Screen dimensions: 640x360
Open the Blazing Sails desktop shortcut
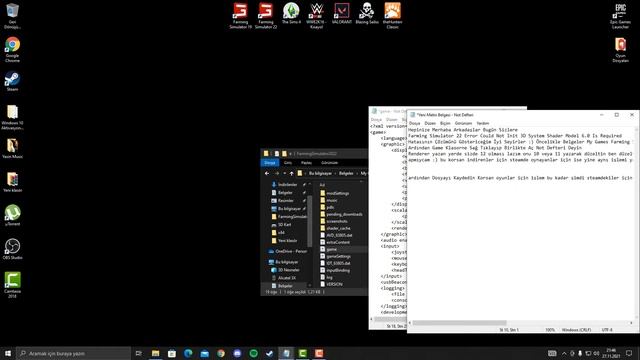click(367, 13)
